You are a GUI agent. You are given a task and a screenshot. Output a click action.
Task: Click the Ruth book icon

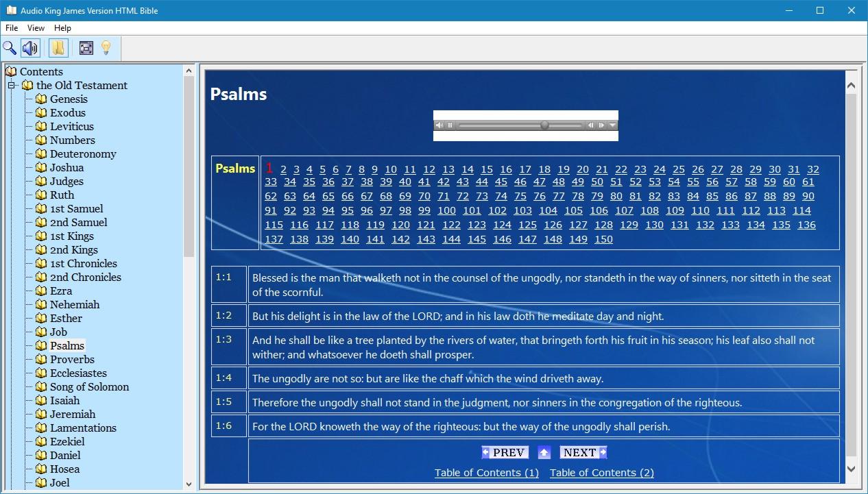point(41,195)
